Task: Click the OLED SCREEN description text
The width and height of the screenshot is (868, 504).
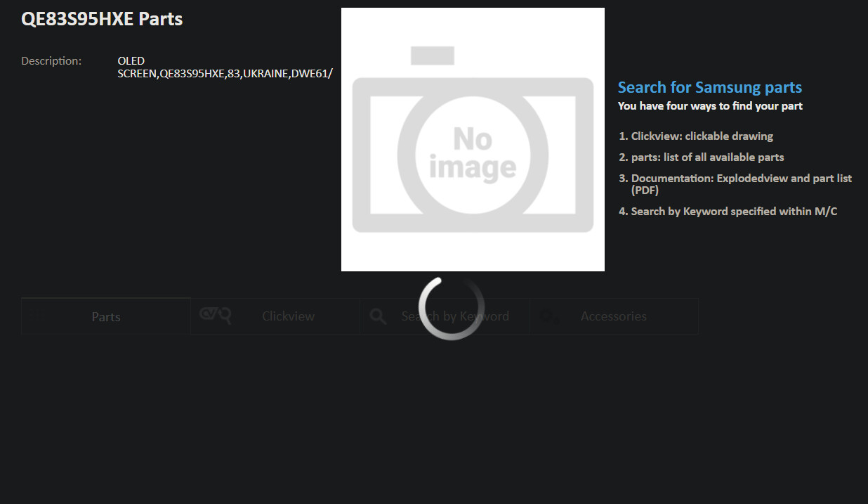Action: (225, 67)
